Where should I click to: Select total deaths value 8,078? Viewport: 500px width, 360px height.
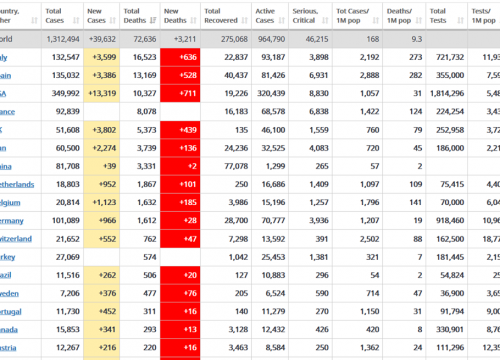point(147,112)
